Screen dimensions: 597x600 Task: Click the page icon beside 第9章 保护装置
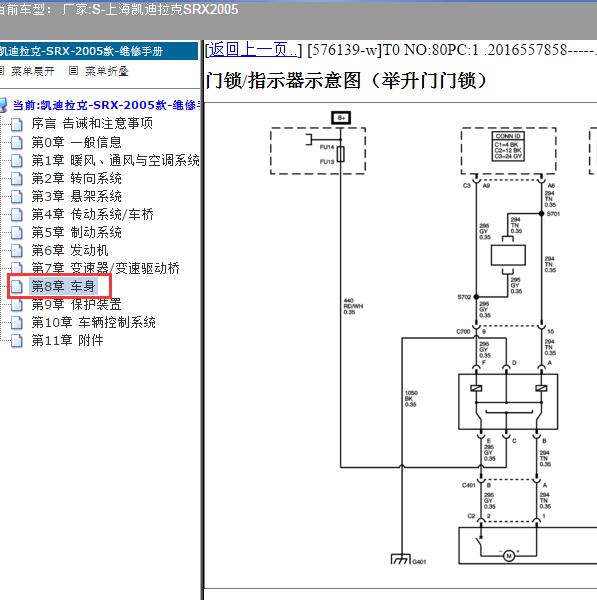[x=16, y=305]
